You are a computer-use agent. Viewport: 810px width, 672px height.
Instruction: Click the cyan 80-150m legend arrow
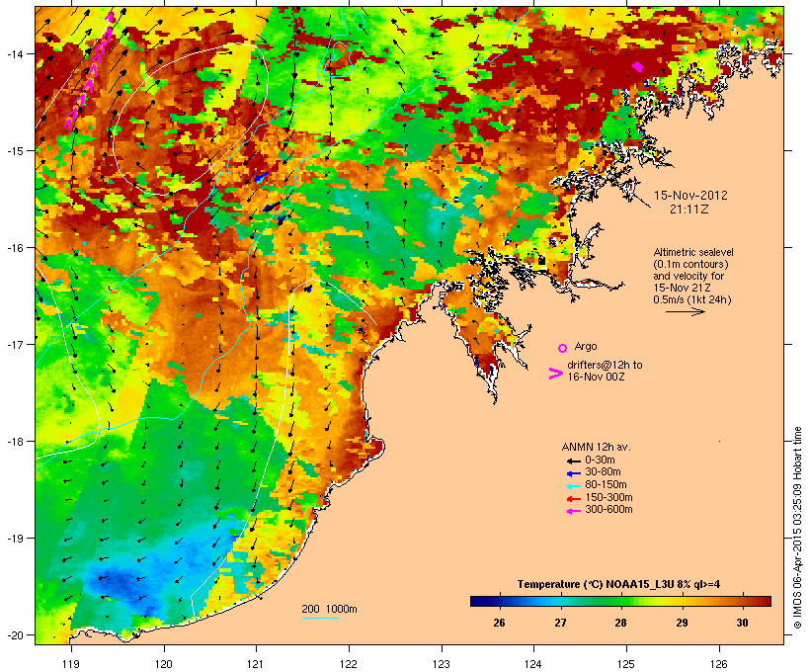pos(573,486)
